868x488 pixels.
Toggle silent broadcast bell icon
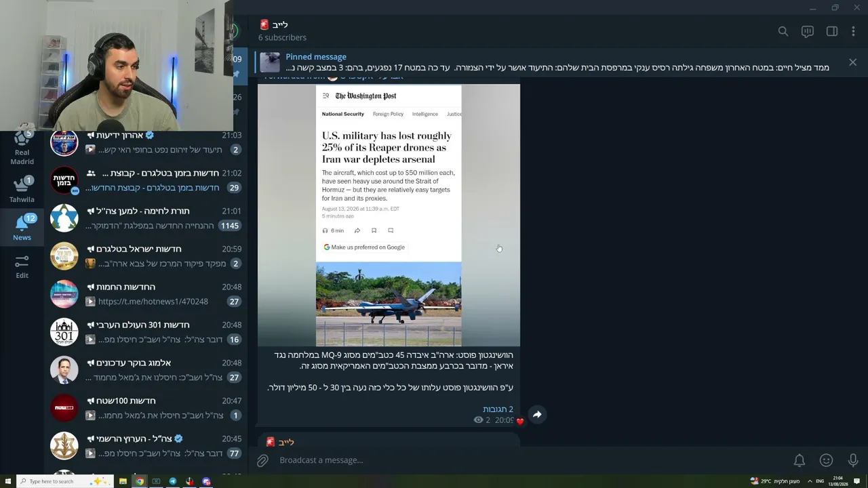(x=800, y=461)
